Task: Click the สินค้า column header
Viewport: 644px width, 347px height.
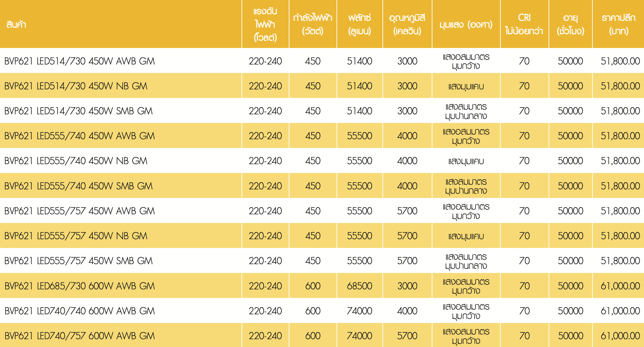Action: point(16,24)
